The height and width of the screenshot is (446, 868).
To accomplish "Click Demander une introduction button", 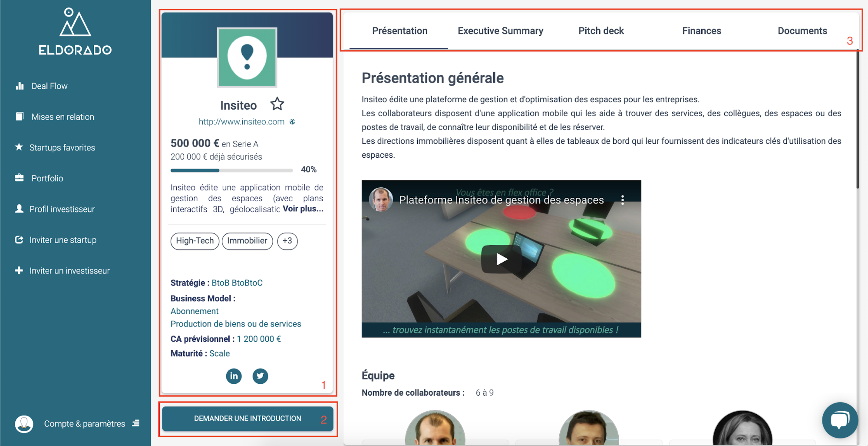I will pos(248,419).
